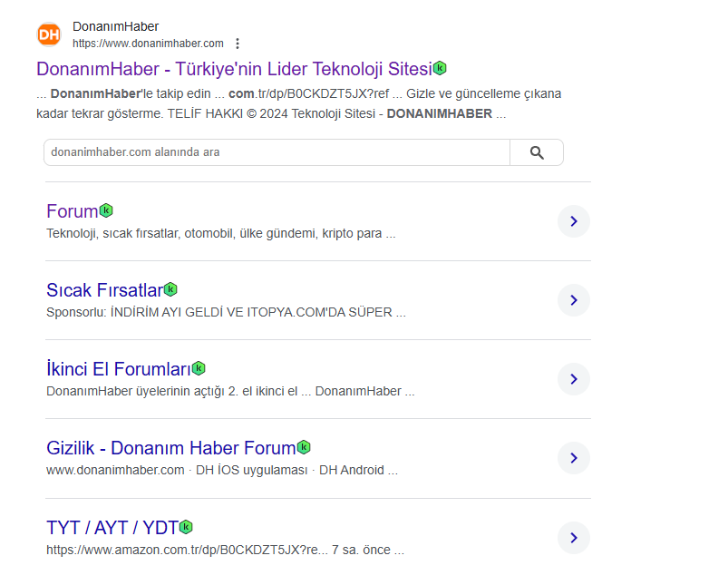Expand the Sıcak Fırsatlar chevron arrow
Viewport: 728px width, 585px height.
pyautogui.click(x=574, y=300)
